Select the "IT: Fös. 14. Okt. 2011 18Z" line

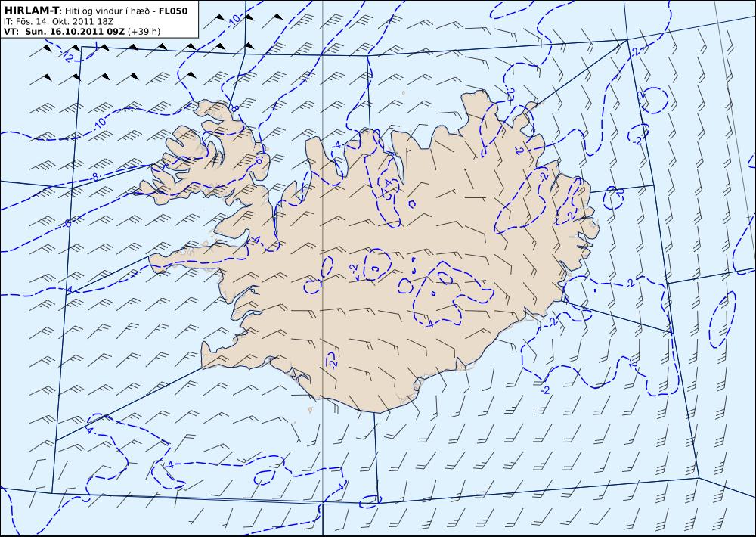(x=58, y=22)
